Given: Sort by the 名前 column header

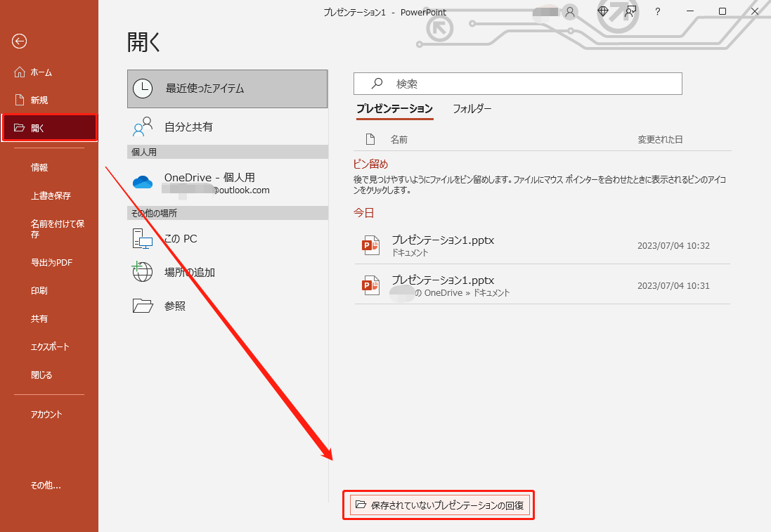Looking at the screenshot, I should click(x=399, y=140).
